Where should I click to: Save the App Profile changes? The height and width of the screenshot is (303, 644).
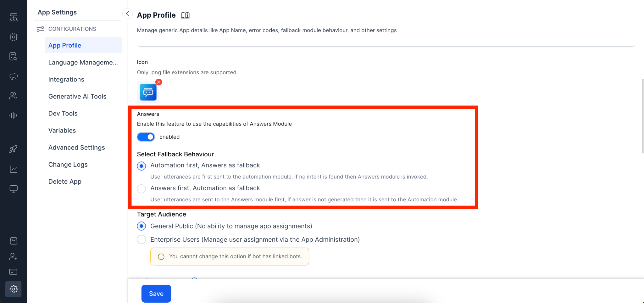(x=156, y=294)
